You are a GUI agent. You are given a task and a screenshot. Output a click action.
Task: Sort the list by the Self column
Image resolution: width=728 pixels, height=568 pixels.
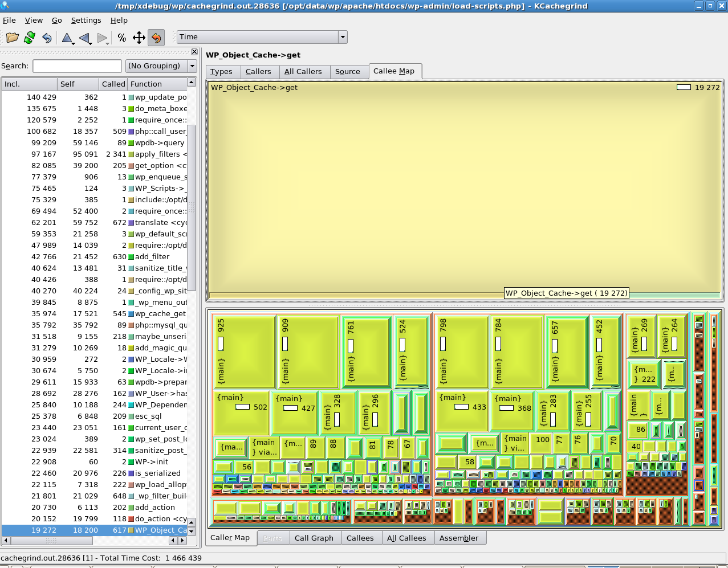78,84
